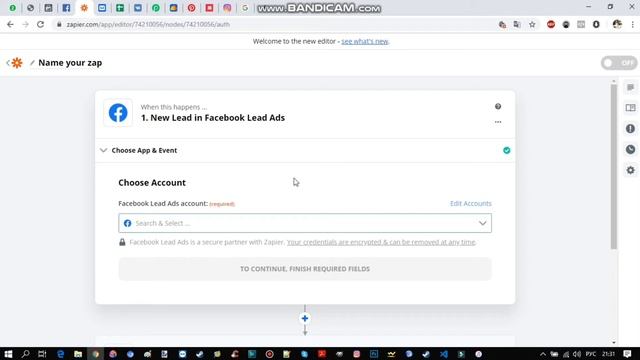Switch to the Instagram browser tab

click(227, 8)
